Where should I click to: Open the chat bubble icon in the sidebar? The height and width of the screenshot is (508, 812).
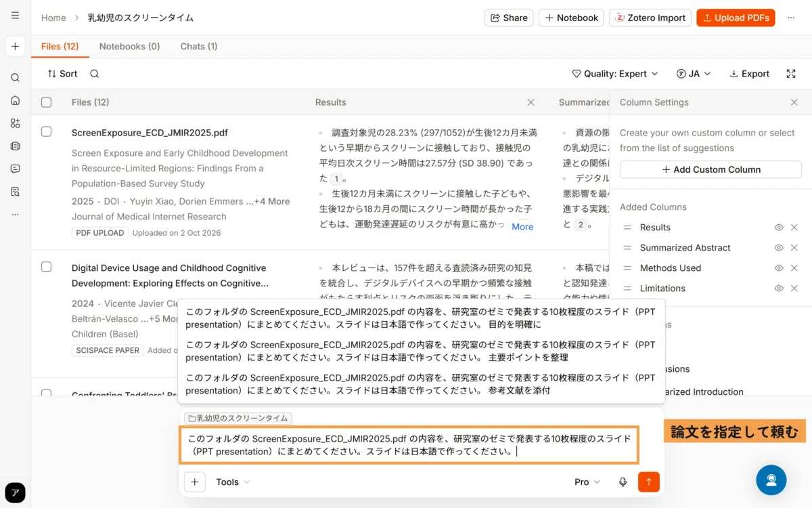[15, 169]
